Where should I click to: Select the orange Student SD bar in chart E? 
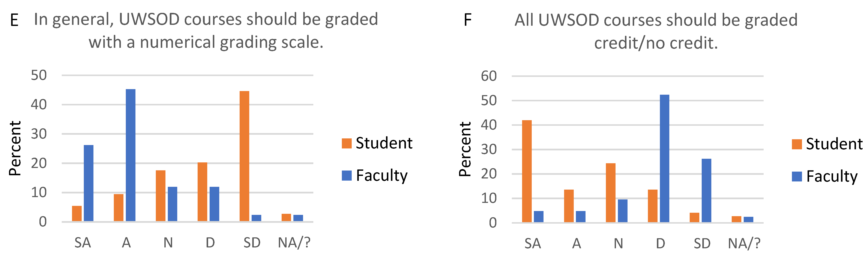(x=244, y=156)
